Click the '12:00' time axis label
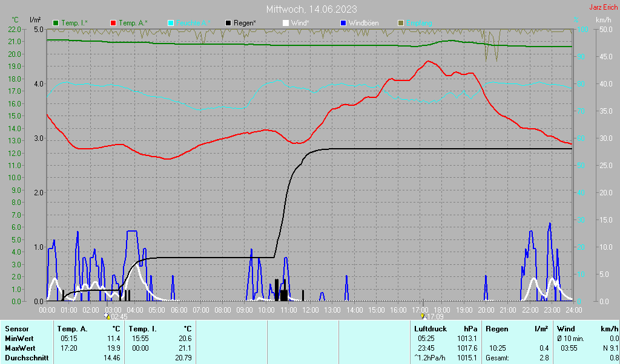The width and height of the screenshot is (620, 364). (x=311, y=310)
